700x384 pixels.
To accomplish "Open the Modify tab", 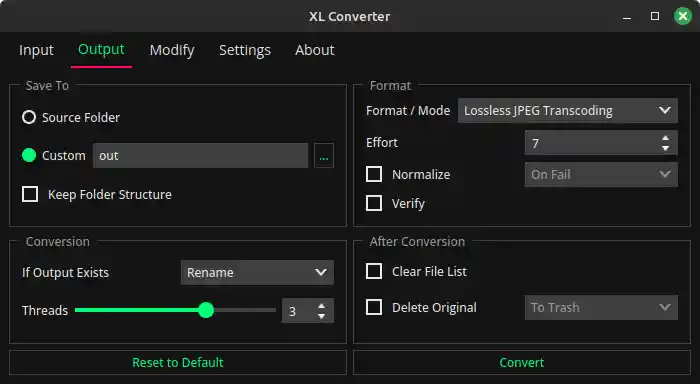I will tap(172, 50).
